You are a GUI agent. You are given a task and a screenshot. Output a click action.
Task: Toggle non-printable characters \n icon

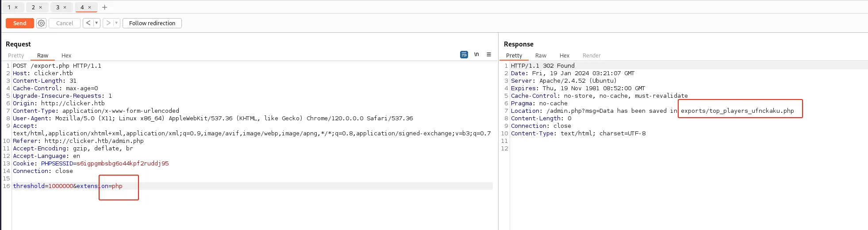476,54
